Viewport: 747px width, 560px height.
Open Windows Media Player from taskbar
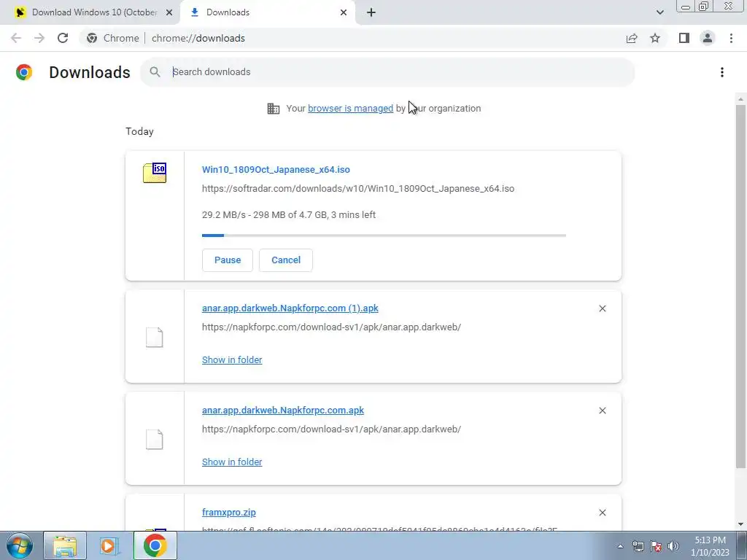(109, 545)
